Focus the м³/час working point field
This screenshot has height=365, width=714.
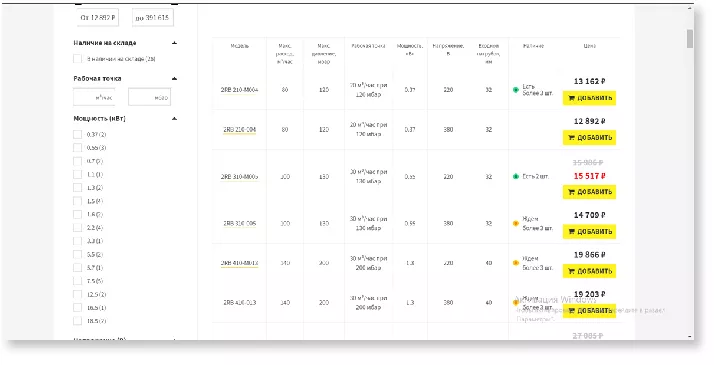(x=94, y=97)
